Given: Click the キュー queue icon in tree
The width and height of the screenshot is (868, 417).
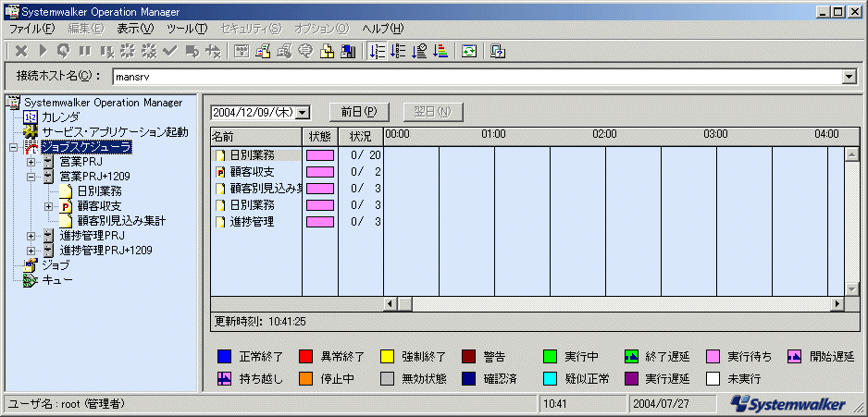Looking at the screenshot, I should (x=31, y=280).
